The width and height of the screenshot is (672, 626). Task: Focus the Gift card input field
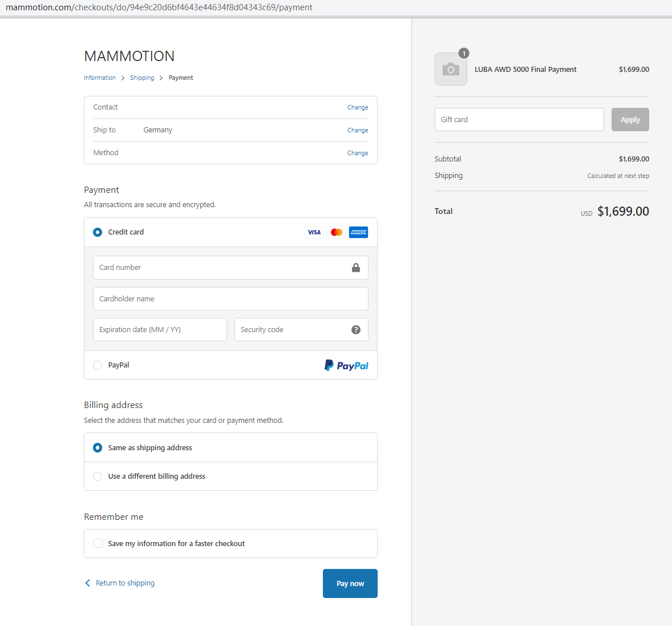(x=519, y=120)
